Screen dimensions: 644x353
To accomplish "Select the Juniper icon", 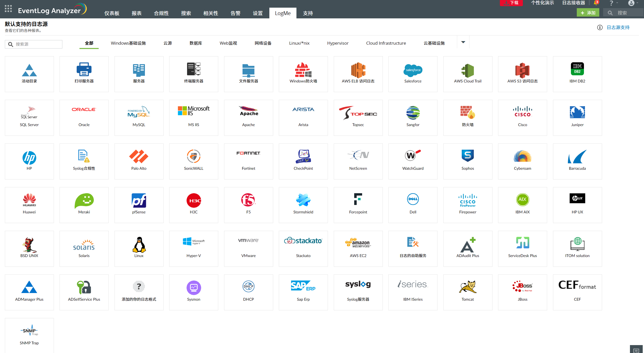I will (x=577, y=112).
